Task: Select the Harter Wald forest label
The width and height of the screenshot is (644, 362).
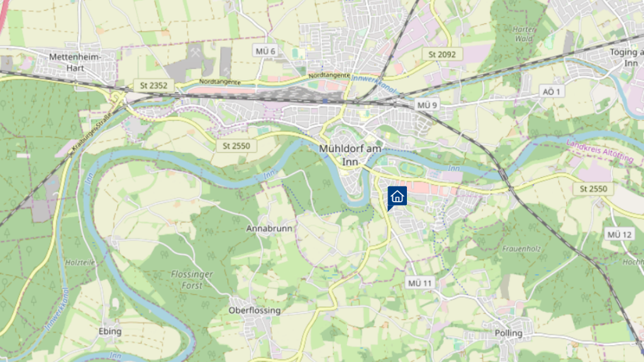Action: click(524, 34)
